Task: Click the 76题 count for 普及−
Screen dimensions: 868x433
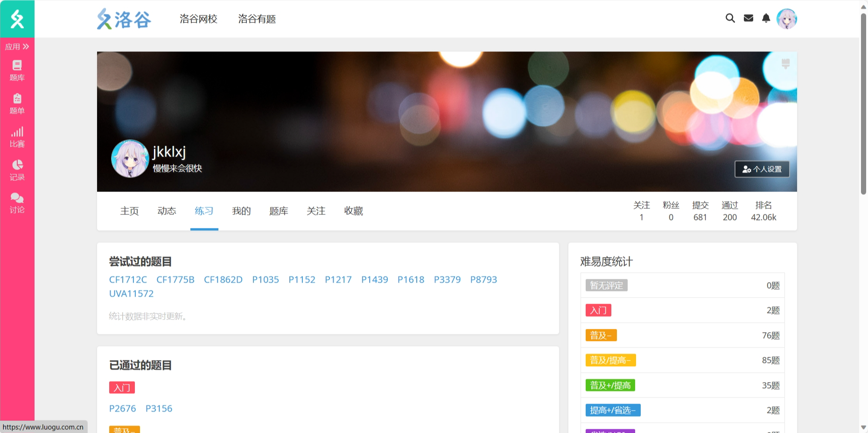Action: (771, 335)
